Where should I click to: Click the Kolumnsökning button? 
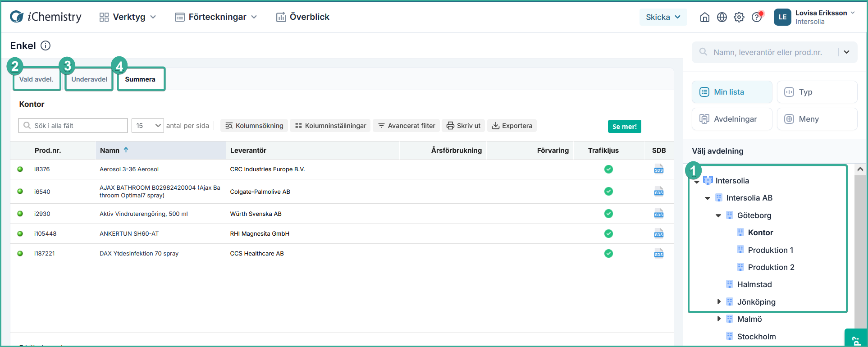[x=254, y=126]
